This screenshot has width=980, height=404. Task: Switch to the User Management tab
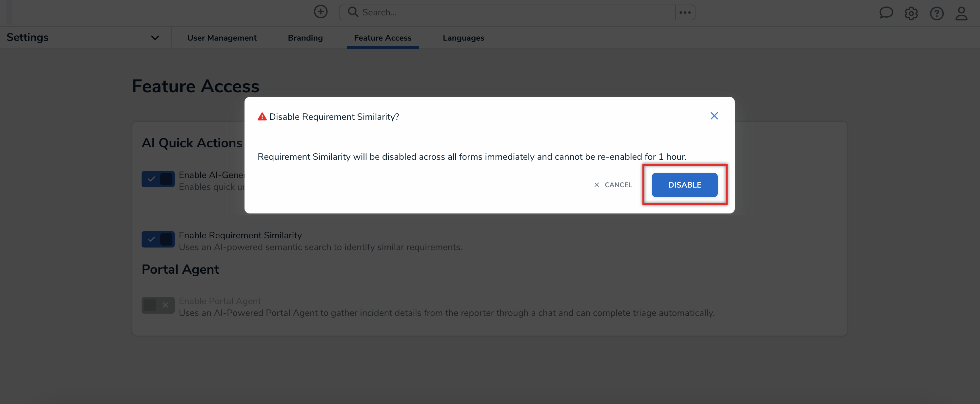pyautogui.click(x=222, y=38)
